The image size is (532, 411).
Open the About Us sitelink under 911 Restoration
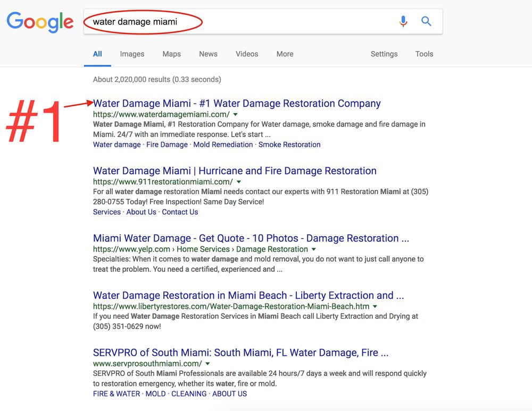[x=141, y=212]
